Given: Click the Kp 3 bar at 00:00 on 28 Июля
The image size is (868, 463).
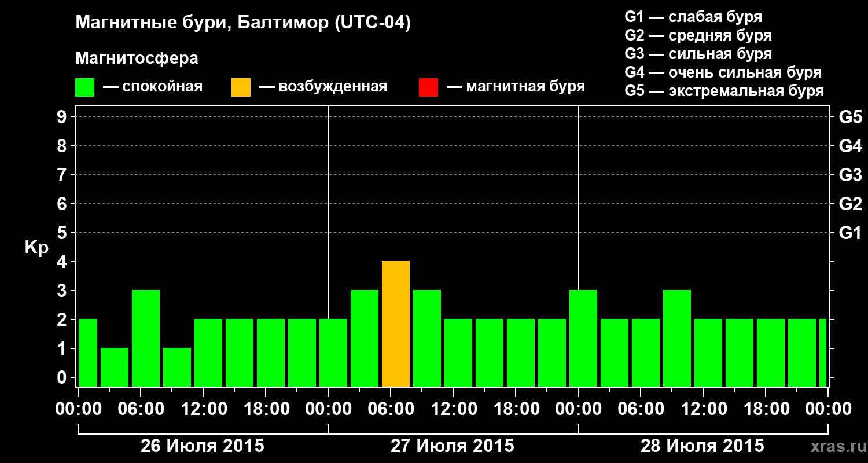Looking at the screenshot, I should pyautogui.click(x=583, y=339).
